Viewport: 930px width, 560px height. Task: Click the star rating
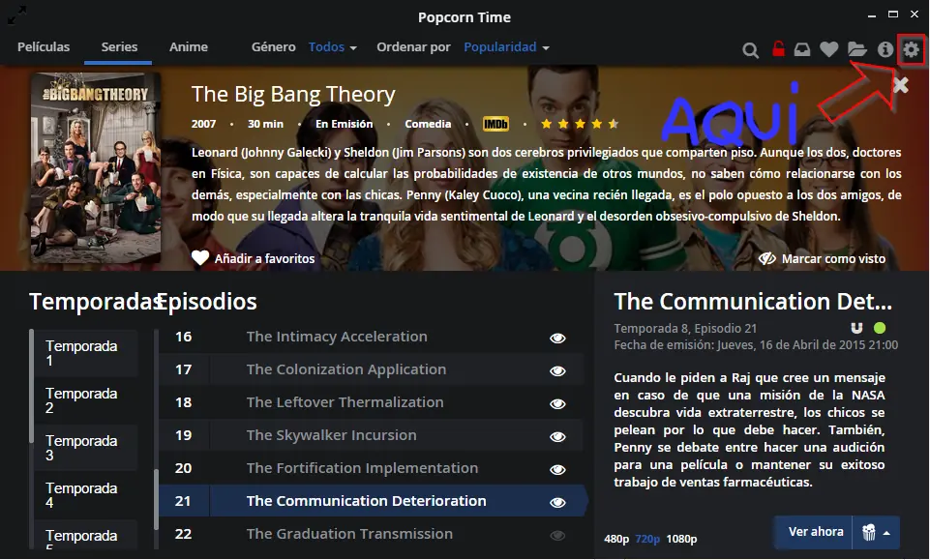(580, 124)
